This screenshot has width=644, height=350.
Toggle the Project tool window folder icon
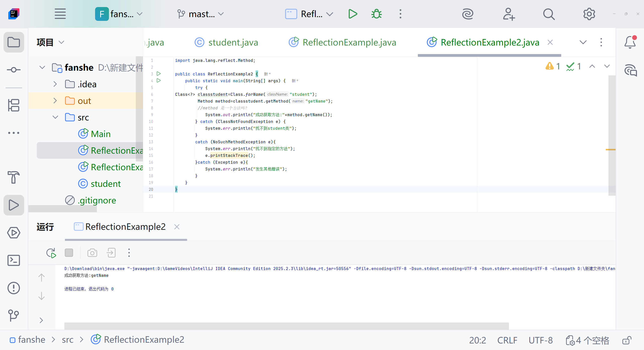pyautogui.click(x=14, y=42)
